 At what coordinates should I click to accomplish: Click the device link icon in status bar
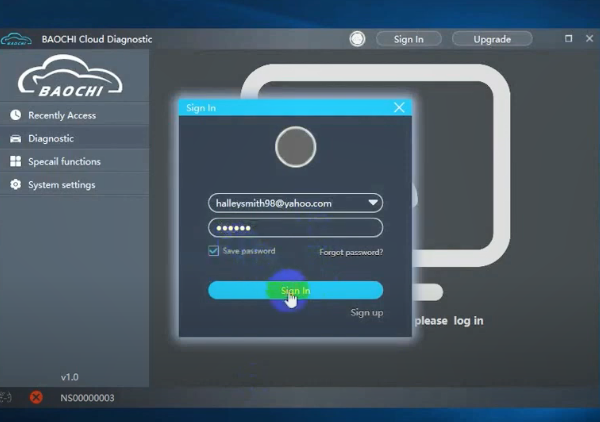pyautogui.click(x=5, y=398)
